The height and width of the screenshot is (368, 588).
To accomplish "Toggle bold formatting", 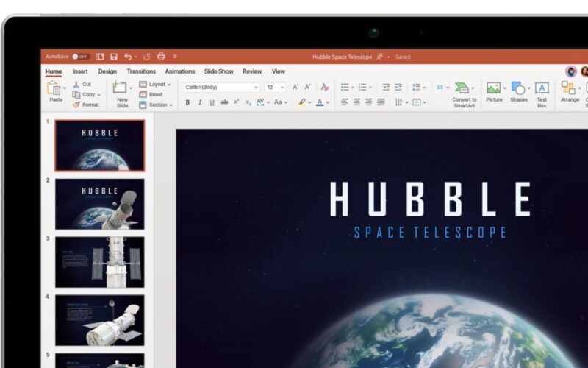I will [187, 102].
